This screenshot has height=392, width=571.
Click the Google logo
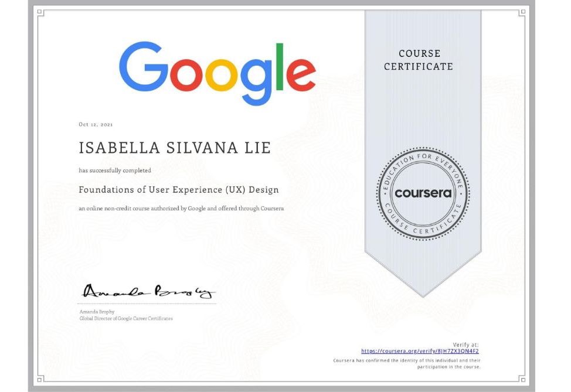tap(217, 73)
